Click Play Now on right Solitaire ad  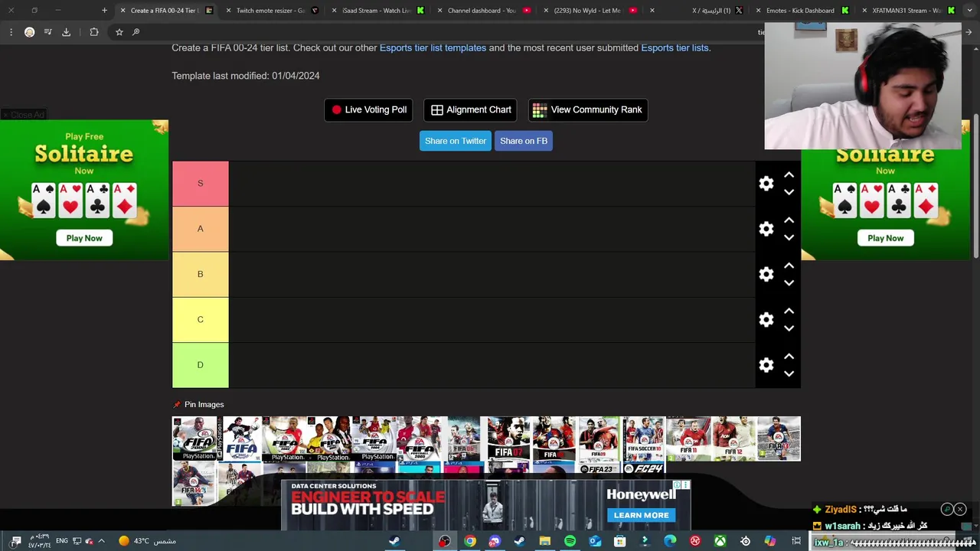coord(886,238)
